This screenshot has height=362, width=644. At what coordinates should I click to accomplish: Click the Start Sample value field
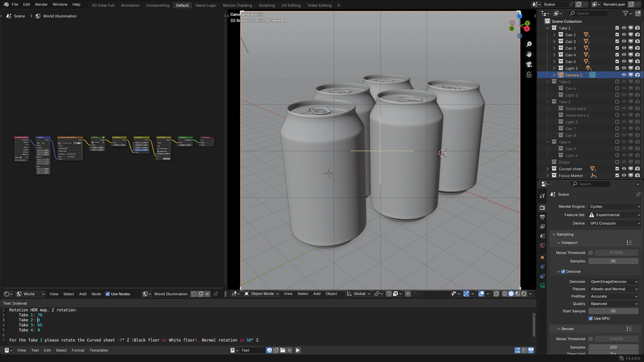[613, 311]
